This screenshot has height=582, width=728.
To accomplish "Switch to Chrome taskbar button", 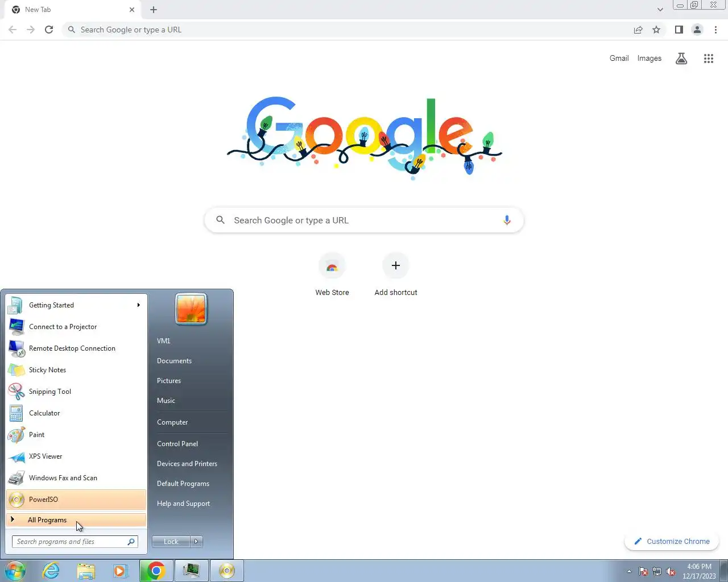I will click(x=156, y=571).
